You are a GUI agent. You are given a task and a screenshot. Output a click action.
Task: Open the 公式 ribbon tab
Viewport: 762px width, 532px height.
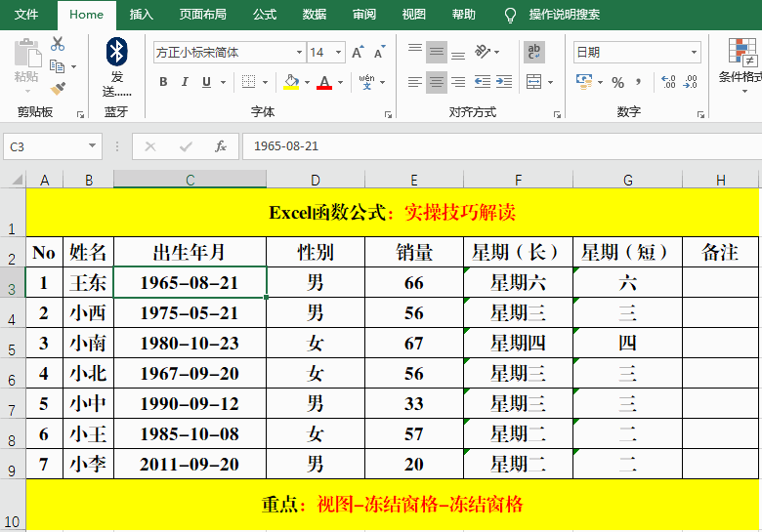pos(264,15)
